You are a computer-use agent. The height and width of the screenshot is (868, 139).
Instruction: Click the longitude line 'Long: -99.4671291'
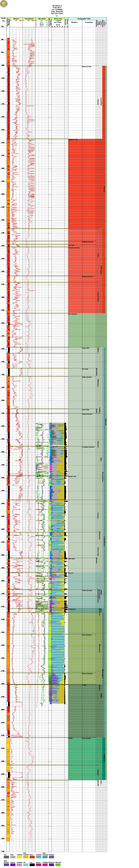[x=57, y=11]
